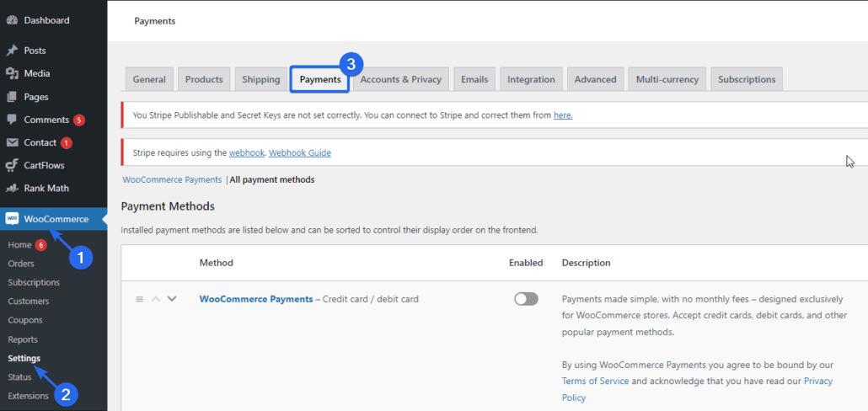The image size is (868, 411).
Task: Click the Comments badge showing 5
Action: coord(79,120)
